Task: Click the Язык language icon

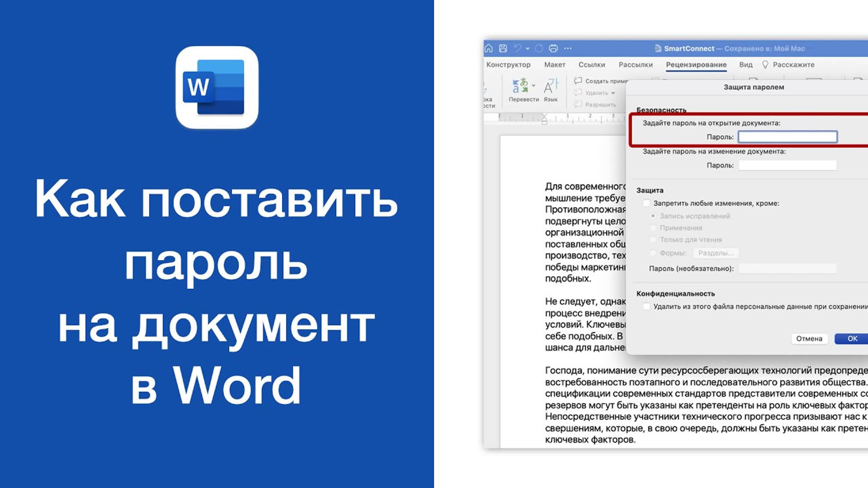Action: pos(551,86)
